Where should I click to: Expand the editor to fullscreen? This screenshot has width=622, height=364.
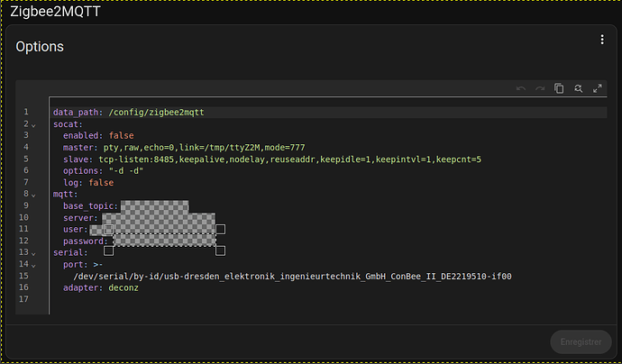tap(598, 88)
